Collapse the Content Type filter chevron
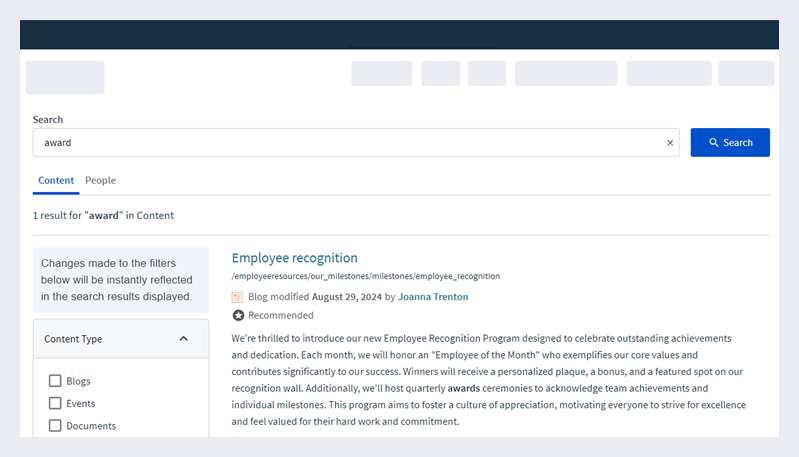Viewport: 799px width, 457px height. [183, 339]
